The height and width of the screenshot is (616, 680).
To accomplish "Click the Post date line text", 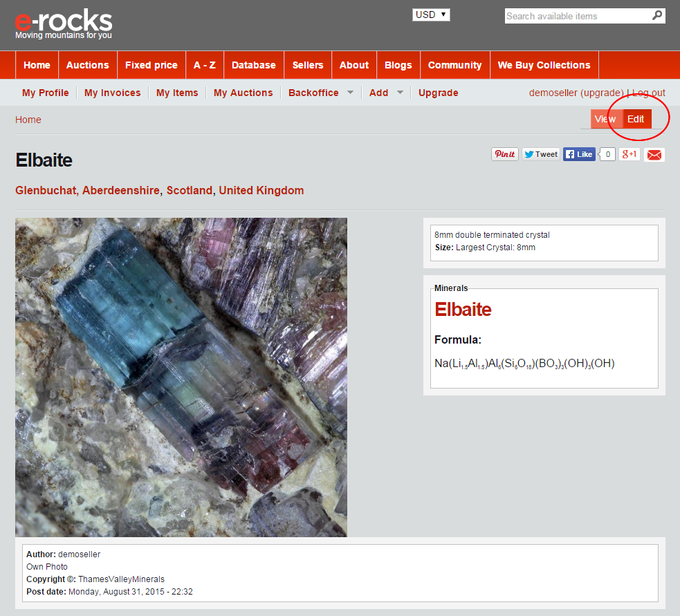I will (x=109, y=592).
